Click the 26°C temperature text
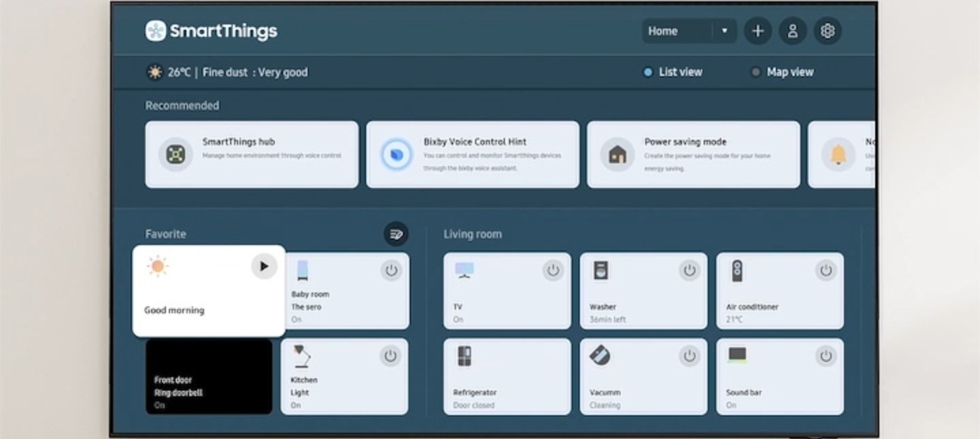Viewport: 980px width, 439px height. pyautogui.click(x=180, y=72)
